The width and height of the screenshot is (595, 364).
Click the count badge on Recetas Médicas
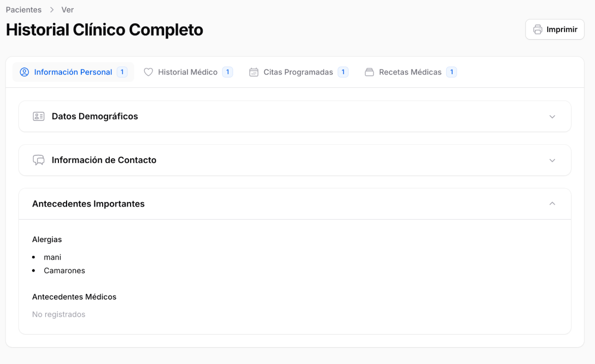[x=451, y=72]
